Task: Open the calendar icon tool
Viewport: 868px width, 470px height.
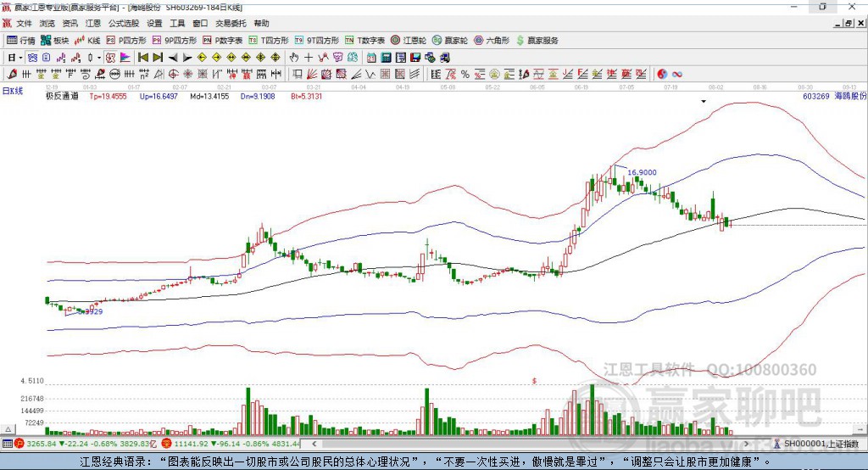Action: click(x=371, y=58)
